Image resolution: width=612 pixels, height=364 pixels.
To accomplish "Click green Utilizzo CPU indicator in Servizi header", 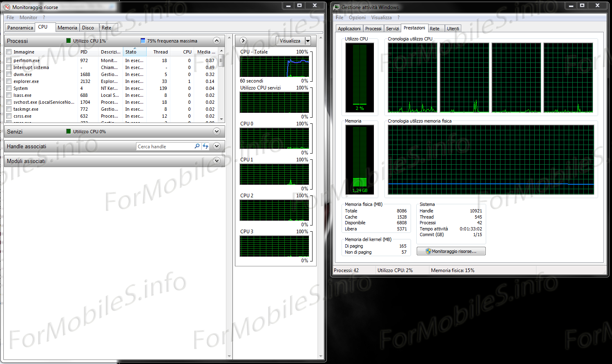I will (69, 132).
